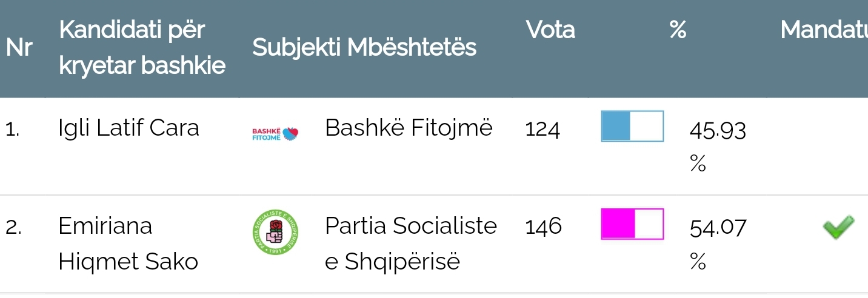
Task: Click the 54.07 % value
Action: tap(718, 243)
